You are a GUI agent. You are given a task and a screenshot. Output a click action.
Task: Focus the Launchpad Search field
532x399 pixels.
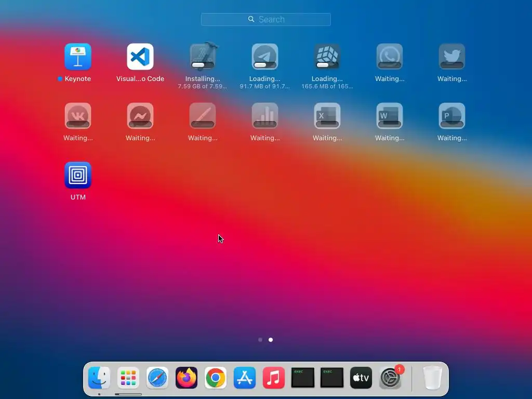(266, 19)
